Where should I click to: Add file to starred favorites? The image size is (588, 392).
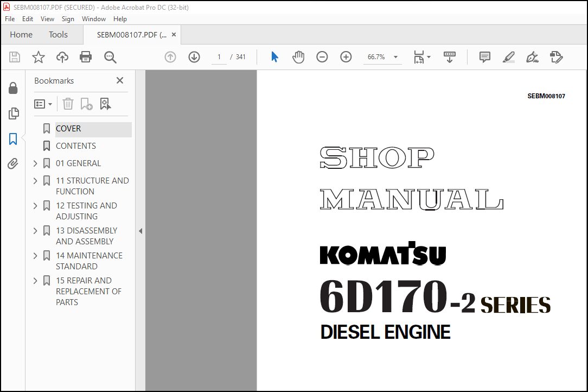[39, 57]
